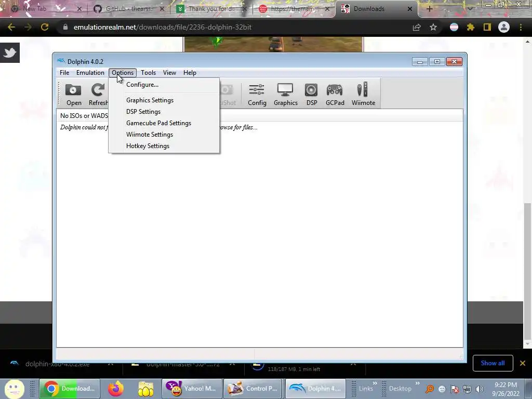Select Gamecube Pad Settings entry
Viewport: 532px width, 399px height.
tap(164, 123)
